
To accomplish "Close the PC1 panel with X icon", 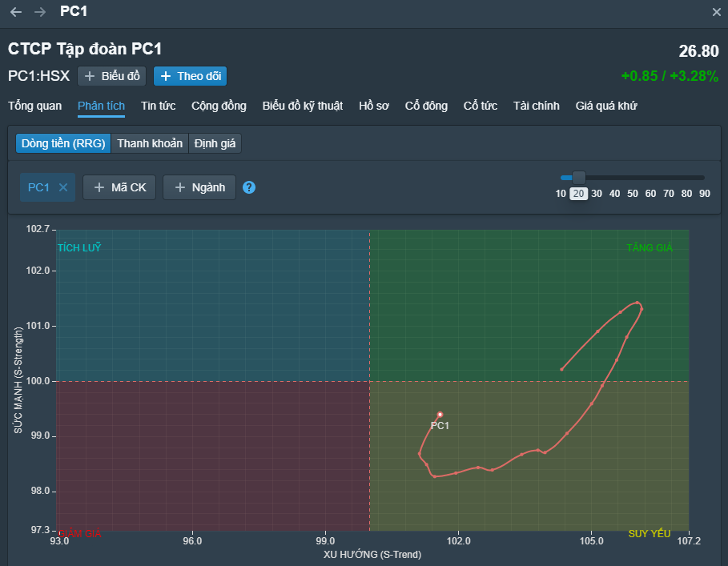I will tap(716, 12).
